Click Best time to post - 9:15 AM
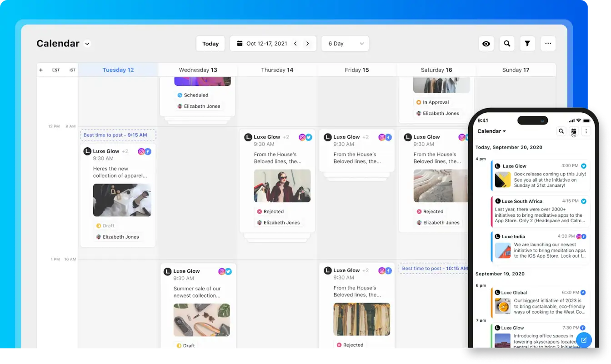This screenshot has width=611, height=364. [118, 135]
